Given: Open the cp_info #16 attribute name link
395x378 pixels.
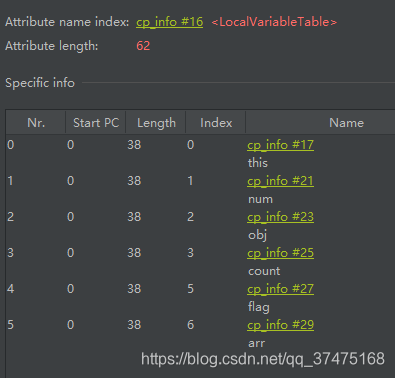Looking at the screenshot, I should [x=169, y=22].
